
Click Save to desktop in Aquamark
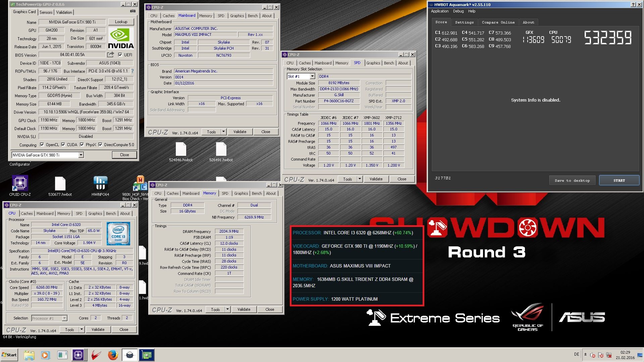coord(572,180)
